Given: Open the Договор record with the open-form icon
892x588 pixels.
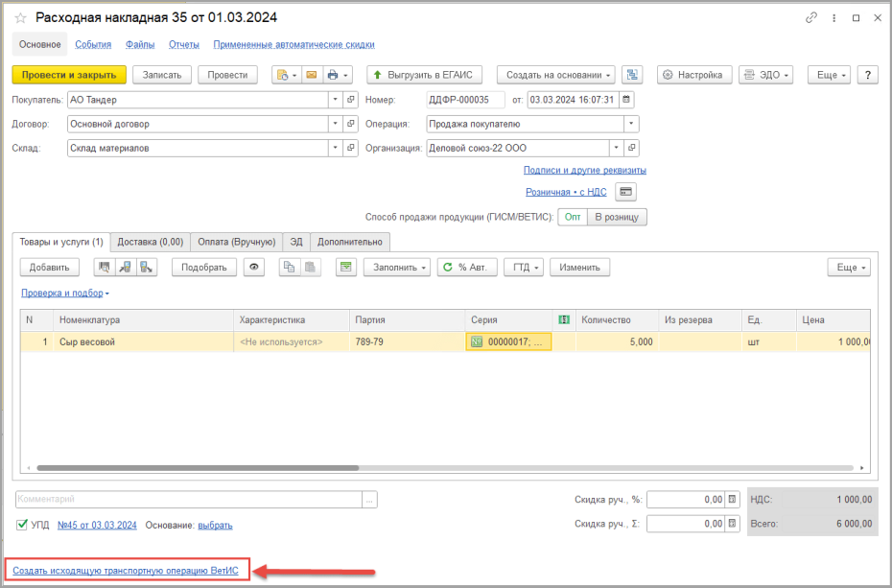Looking at the screenshot, I should pyautogui.click(x=351, y=124).
